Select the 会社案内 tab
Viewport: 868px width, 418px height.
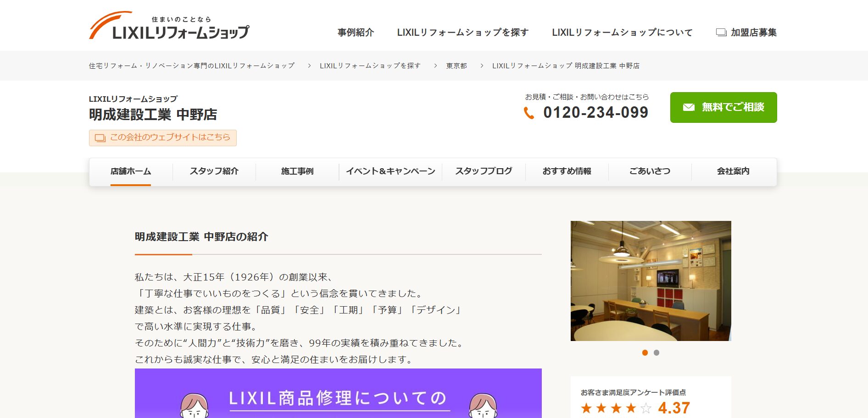[x=733, y=171]
